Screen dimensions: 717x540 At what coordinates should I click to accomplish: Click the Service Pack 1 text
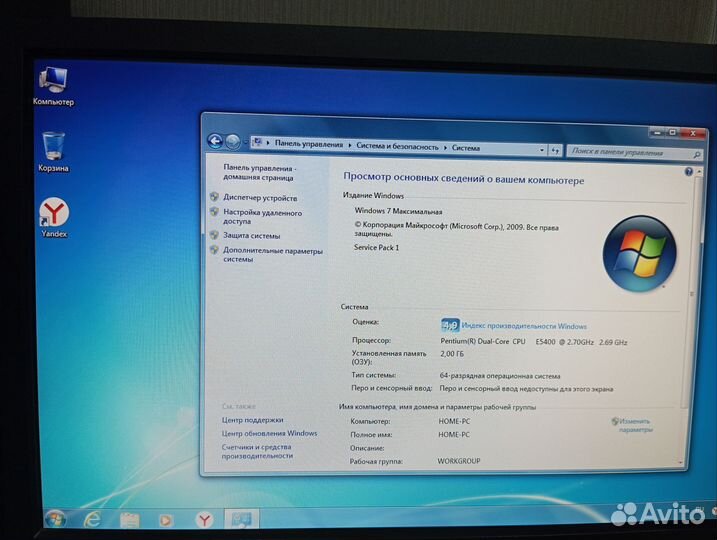tap(376, 247)
